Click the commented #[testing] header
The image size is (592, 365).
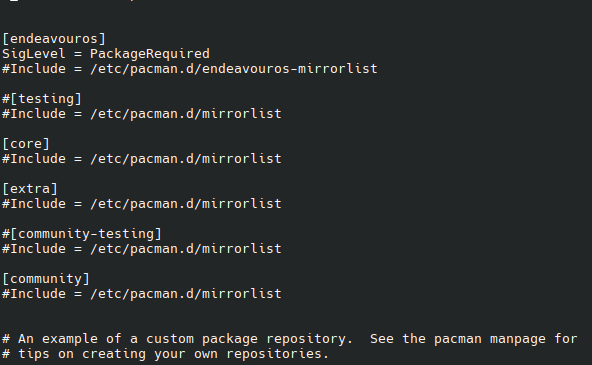tap(42, 99)
